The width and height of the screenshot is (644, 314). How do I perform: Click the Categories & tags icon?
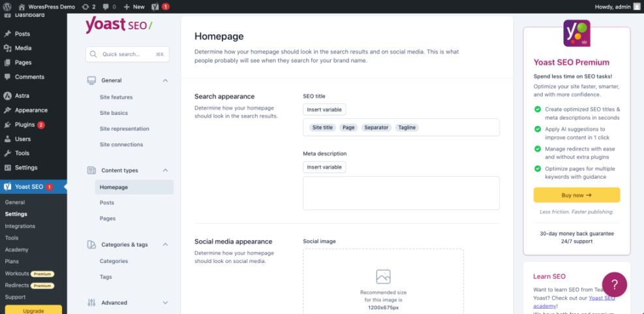(x=91, y=245)
